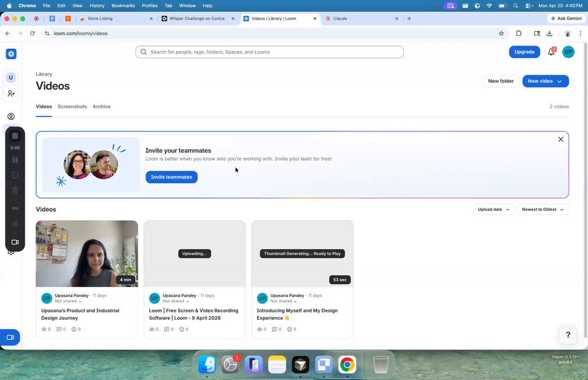This screenshot has width=588, height=380.
Task: Expand Not shared on Loom Free Screen video
Action: click(x=175, y=301)
